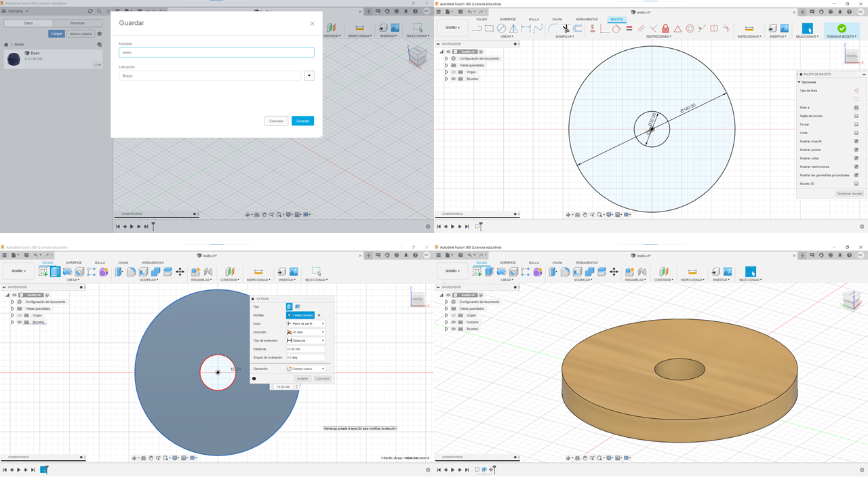Click the Select tool icon in wooden ring window
This screenshot has width=868, height=488.
click(x=750, y=272)
